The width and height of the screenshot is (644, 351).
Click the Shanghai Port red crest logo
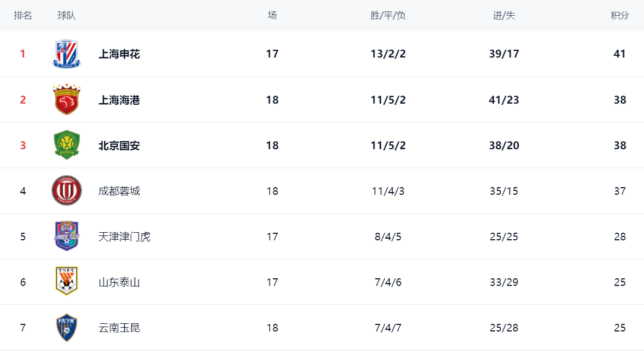(x=67, y=99)
